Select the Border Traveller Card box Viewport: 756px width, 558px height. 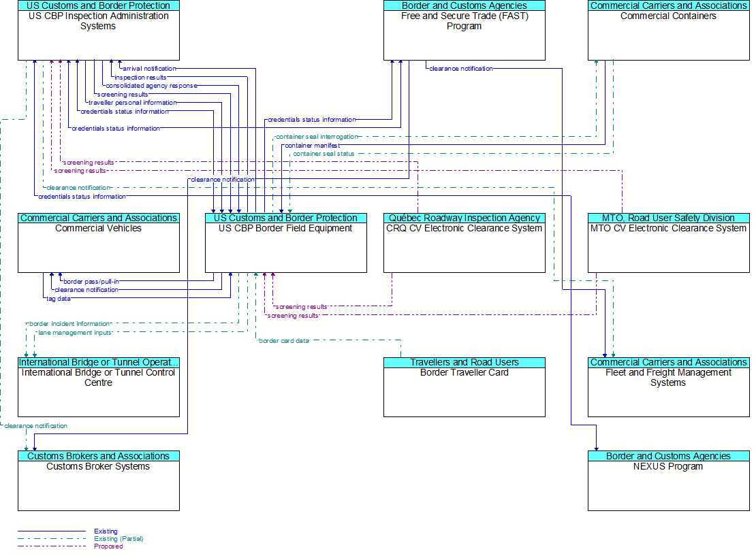coord(464,387)
